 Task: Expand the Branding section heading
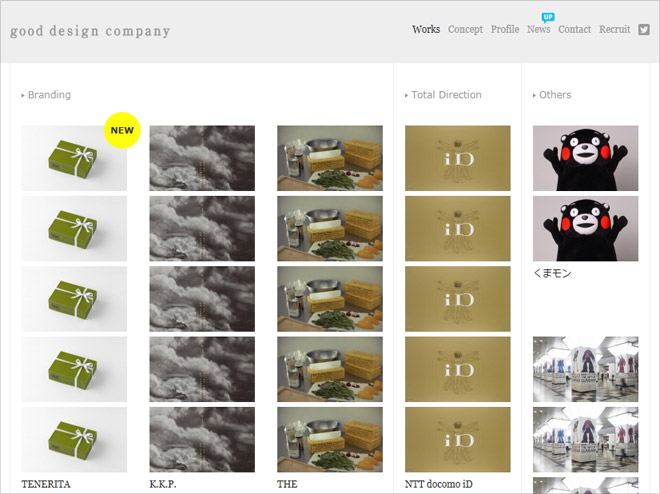[x=46, y=95]
